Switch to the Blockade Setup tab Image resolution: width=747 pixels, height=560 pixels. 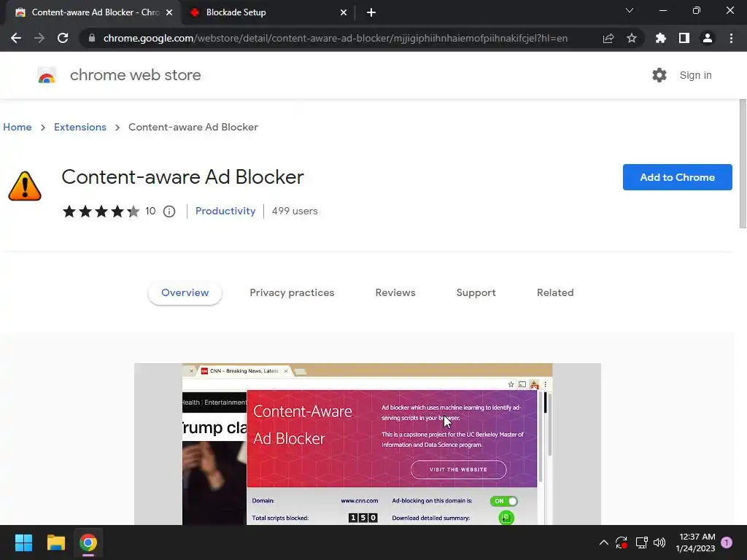(267, 12)
